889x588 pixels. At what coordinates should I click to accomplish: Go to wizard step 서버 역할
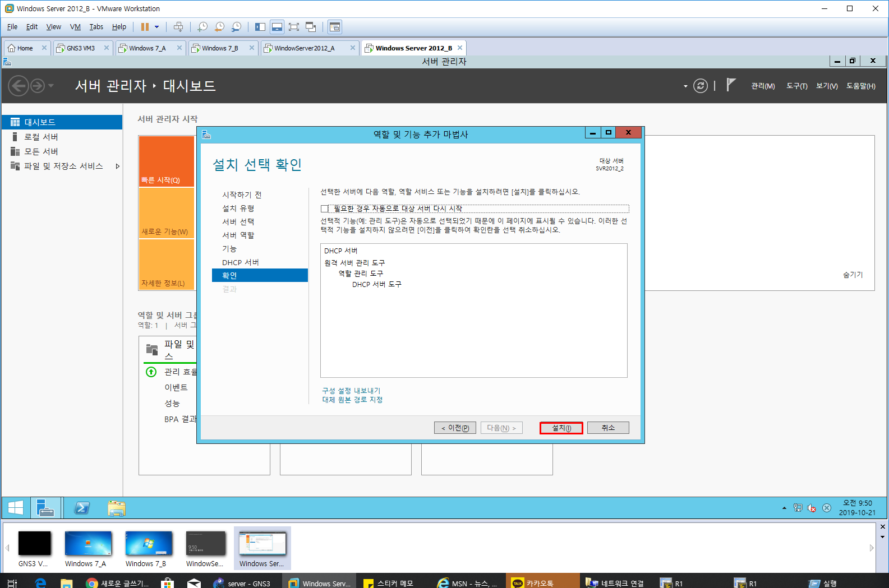[x=238, y=235]
